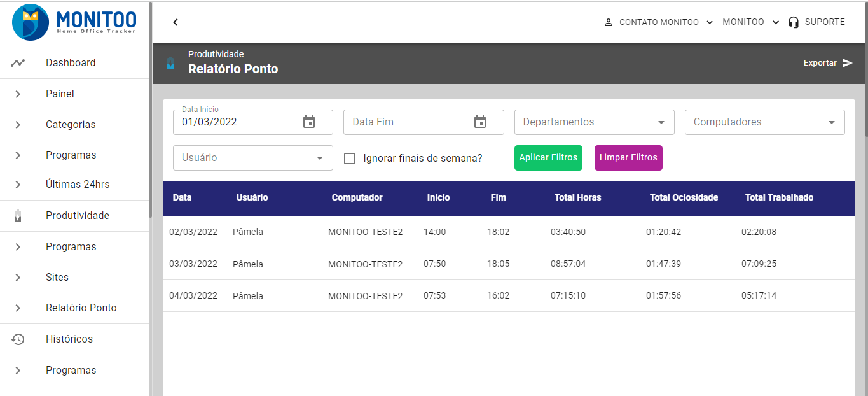The width and height of the screenshot is (868, 396).
Task: Click the Suporte headset icon
Action: (x=793, y=22)
